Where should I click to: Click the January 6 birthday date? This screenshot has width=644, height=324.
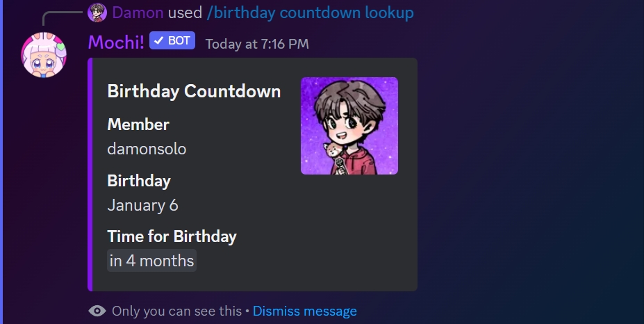tap(142, 205)
